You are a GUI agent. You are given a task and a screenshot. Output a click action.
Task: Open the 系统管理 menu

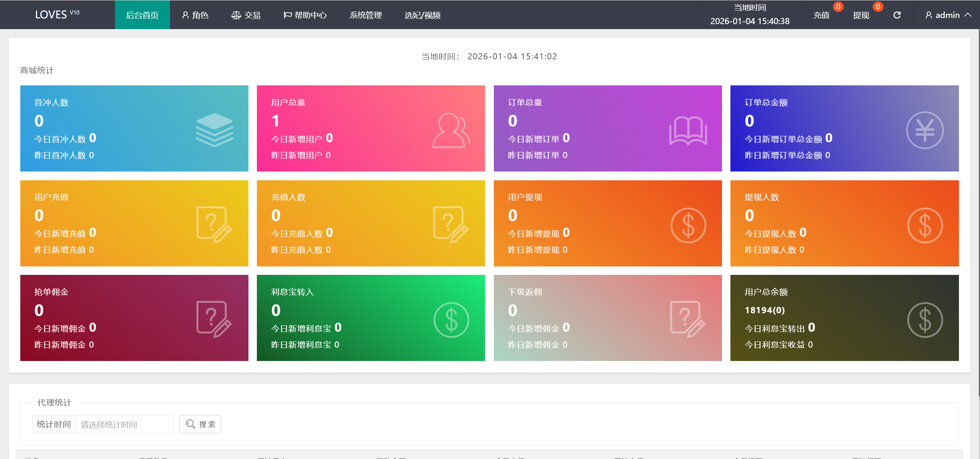coord(366,15)
